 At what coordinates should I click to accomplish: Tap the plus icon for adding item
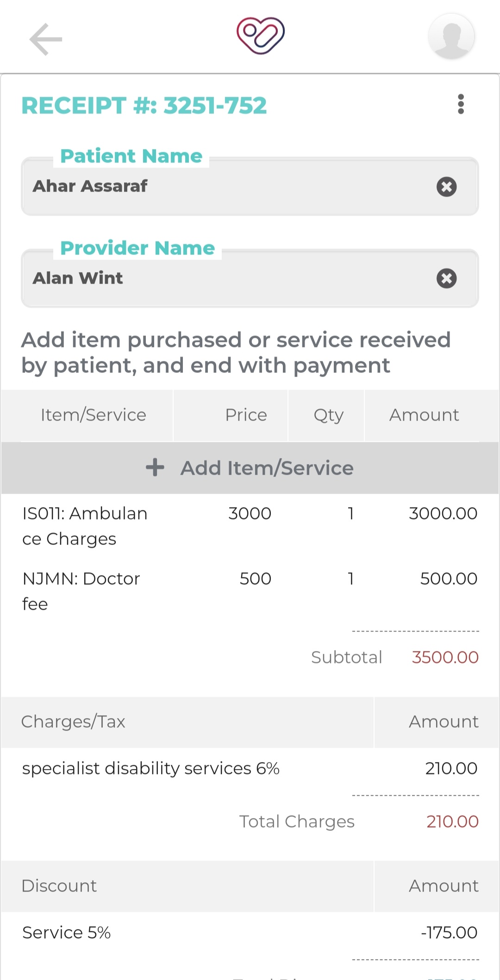pyautogui.click(x=155, y=468)
